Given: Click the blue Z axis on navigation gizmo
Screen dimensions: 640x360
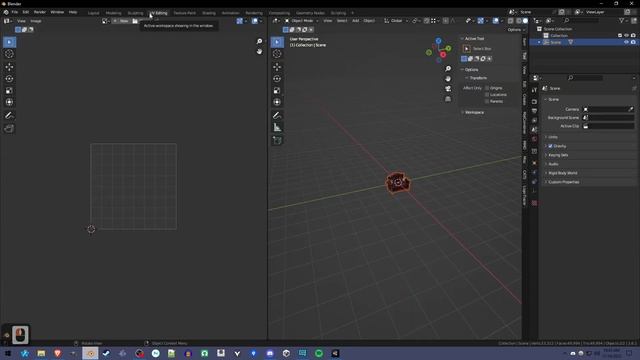Looking at the screenshot, I should point(438,41).
